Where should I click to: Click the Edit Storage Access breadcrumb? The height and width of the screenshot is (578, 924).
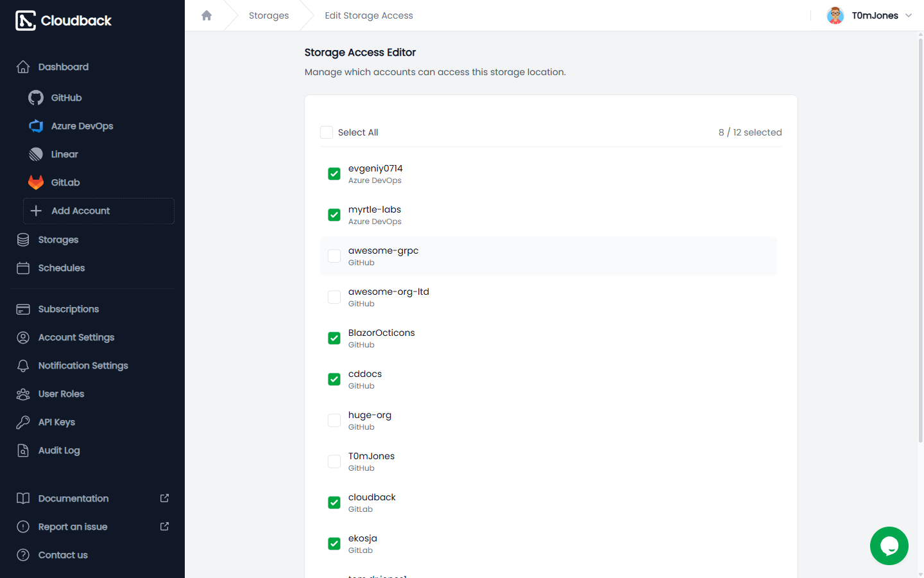click(x=369, y=15)
